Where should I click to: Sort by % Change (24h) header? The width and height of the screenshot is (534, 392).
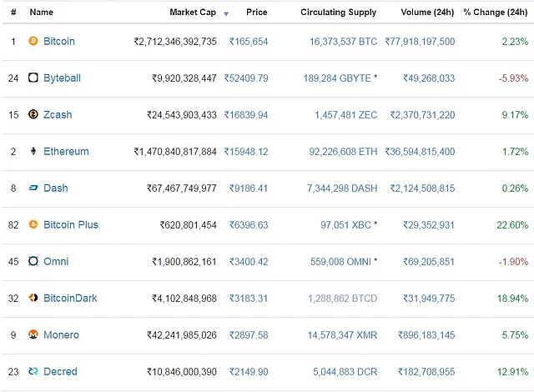click(496, 13)
